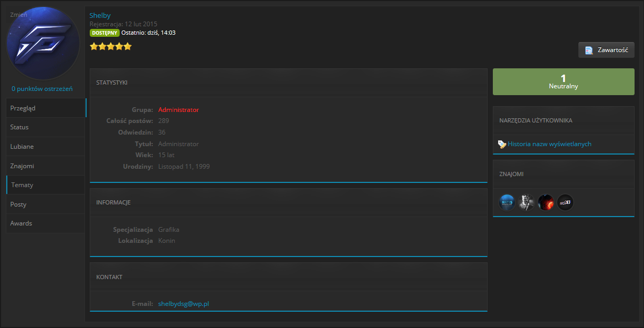Image resolution: width=644 pixels, height=328 pixels.
Task: Click the Shelby username link
Action: (x=100, y=16)
